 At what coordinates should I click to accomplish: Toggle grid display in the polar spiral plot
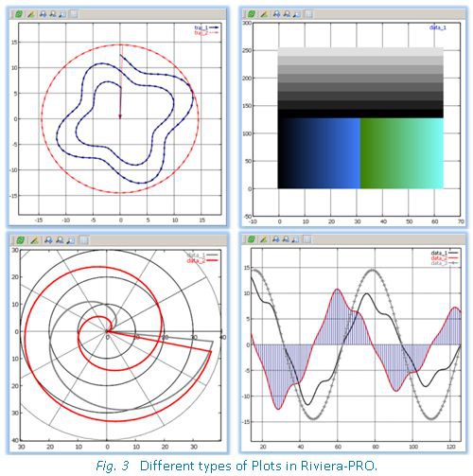(x=84, y=240)
